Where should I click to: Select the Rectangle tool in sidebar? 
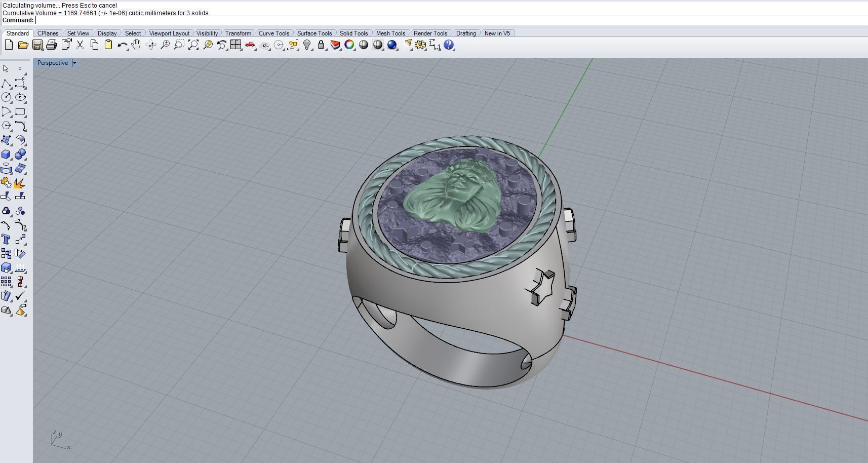click(20, 111)
